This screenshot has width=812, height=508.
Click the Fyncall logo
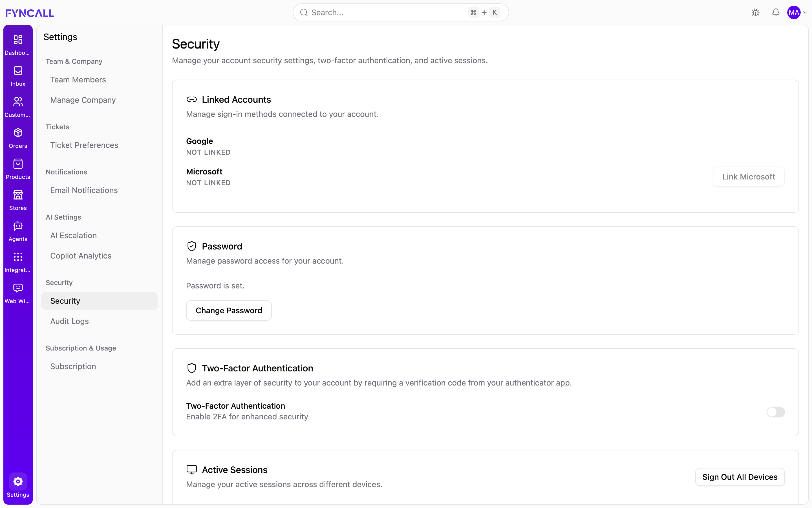(30, 13)
